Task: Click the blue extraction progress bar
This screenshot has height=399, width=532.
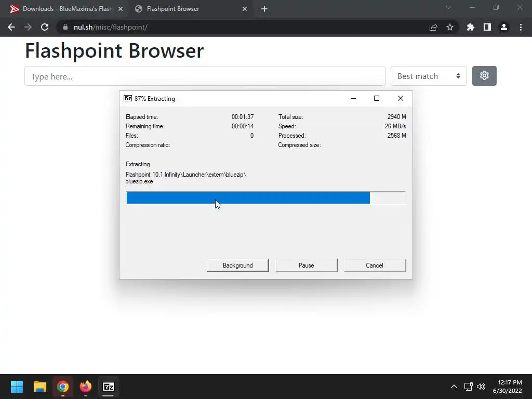Action: [x=265, y=198]
